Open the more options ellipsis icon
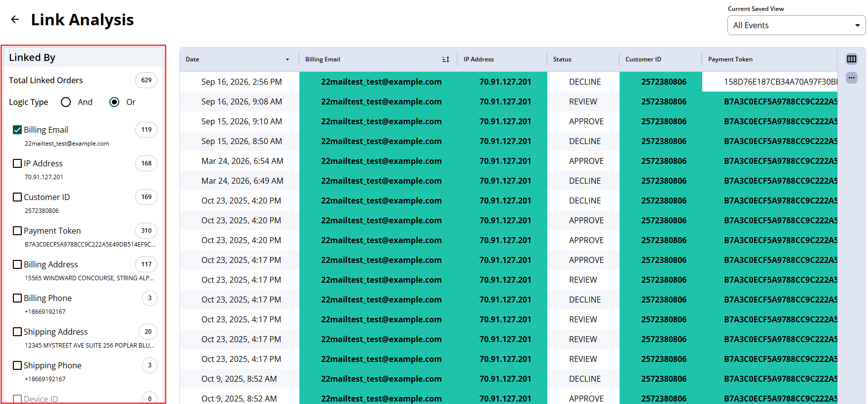 click(851, 78)
